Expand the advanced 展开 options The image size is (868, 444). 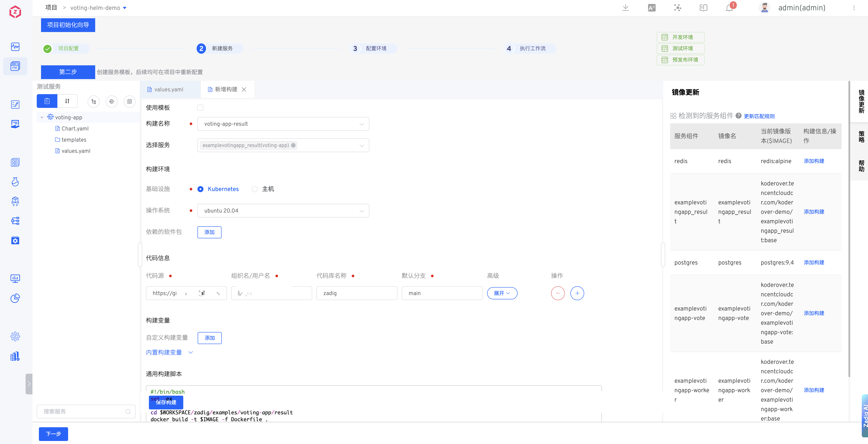502,293
